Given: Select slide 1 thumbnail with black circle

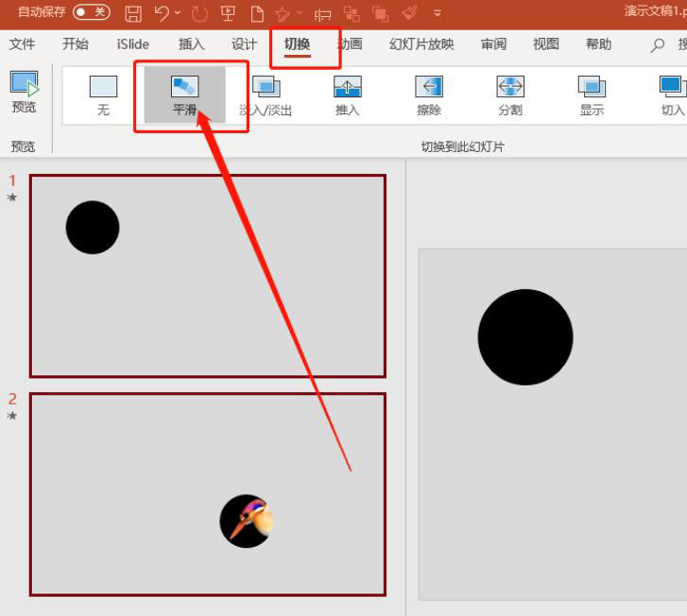Looking at the screenshot, I should pos(208,276).
